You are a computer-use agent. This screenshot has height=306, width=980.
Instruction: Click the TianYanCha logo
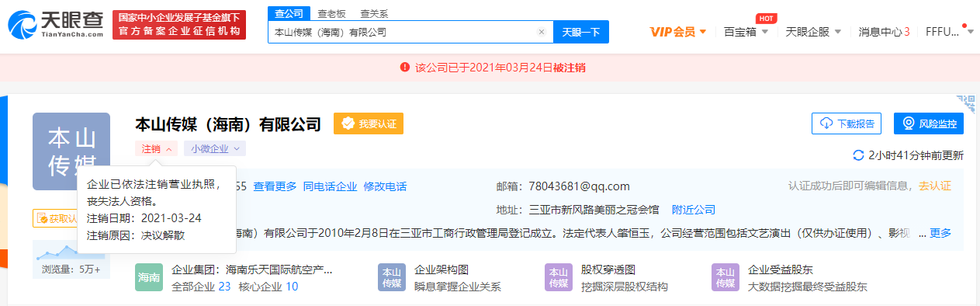[55, 25]
